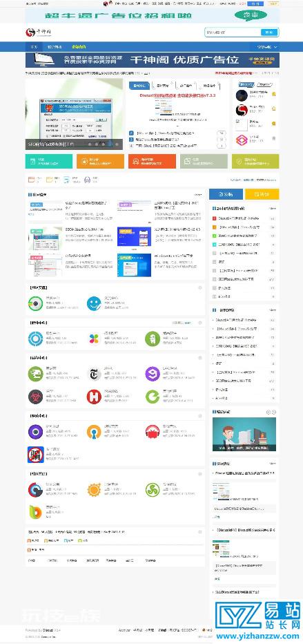Click the red headphones forum icon
This screenshot has height=644, width=303.
coord(152,432)
